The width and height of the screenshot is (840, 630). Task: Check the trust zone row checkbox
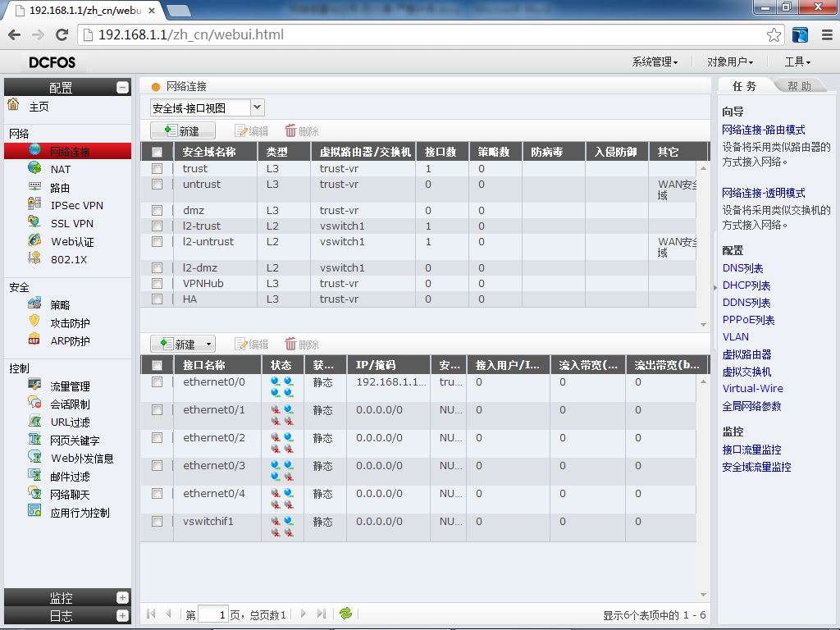[x=157, y=169]
